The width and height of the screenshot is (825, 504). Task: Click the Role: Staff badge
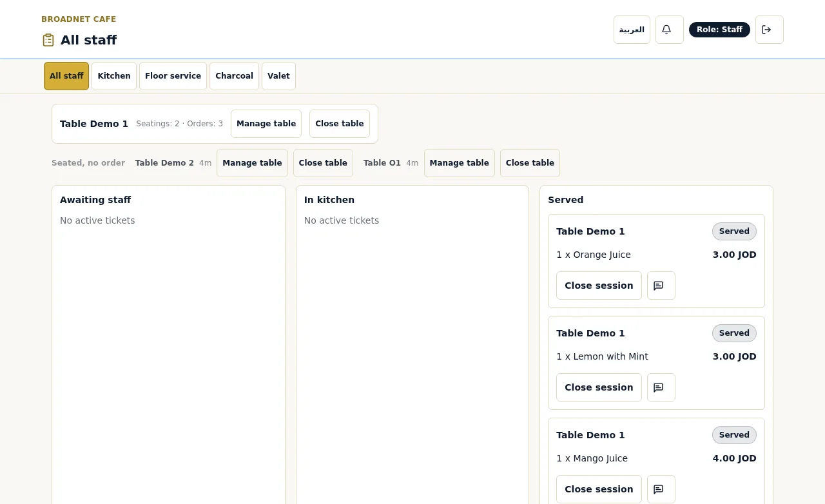coord(719,30)
